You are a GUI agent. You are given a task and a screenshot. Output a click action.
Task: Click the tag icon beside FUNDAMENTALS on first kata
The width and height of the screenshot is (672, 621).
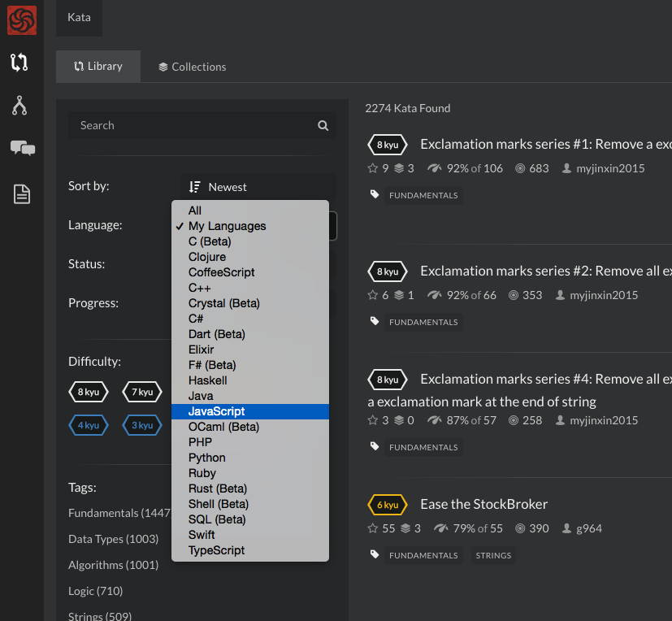[x=375, y=195]
